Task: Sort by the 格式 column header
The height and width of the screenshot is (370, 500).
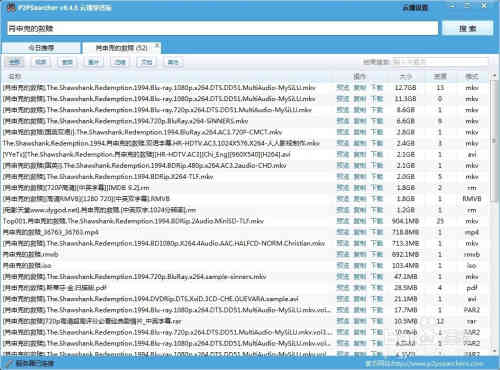Action: (472, 77)
